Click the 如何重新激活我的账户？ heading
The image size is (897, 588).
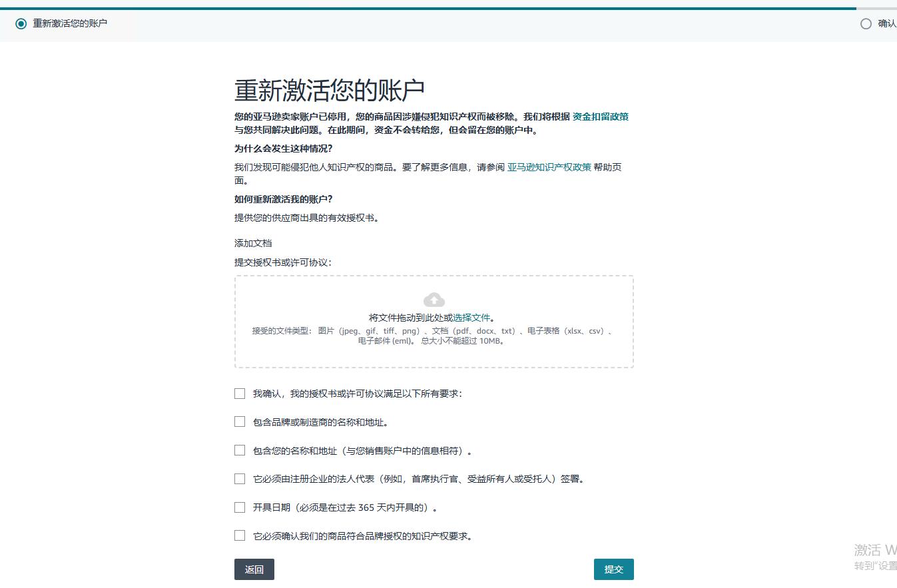[x=283, y=199]
